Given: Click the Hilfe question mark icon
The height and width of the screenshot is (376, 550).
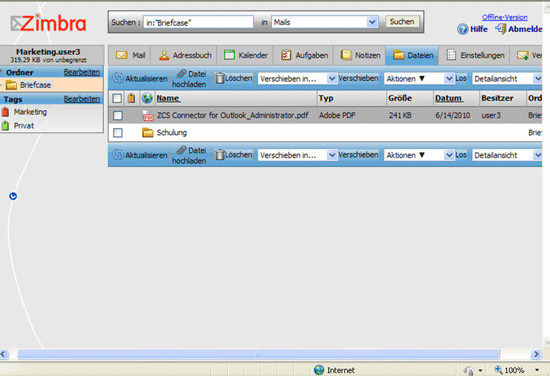Looking at the screenshot, I should 462,29.
